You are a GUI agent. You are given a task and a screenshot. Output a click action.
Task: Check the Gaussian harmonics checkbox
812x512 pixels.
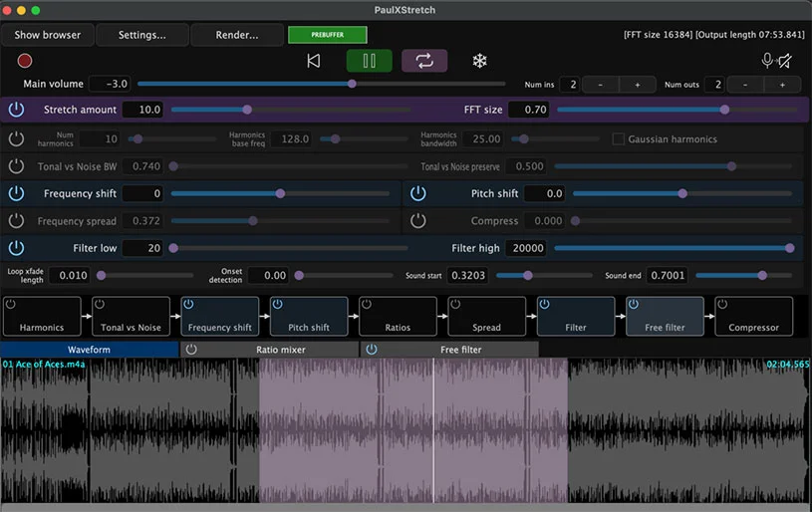619,139
